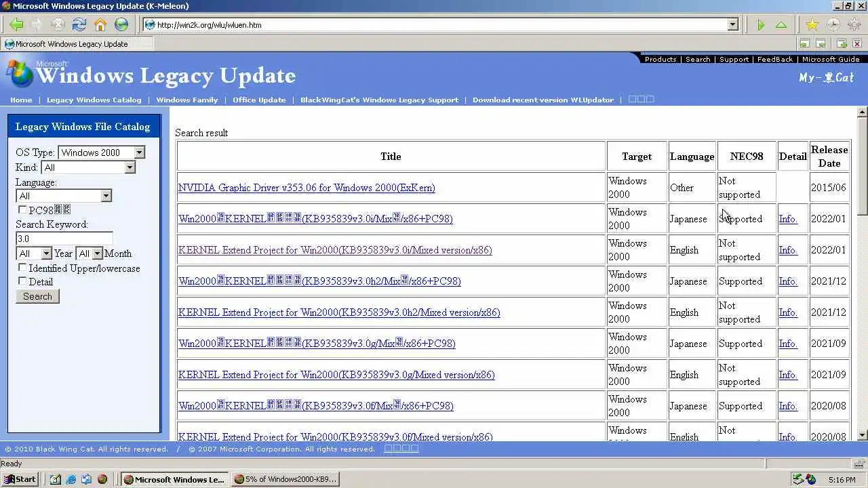Viewport: 868px width, 488px height.
Task: Click the history clock icon
Action: pos(833,25)
